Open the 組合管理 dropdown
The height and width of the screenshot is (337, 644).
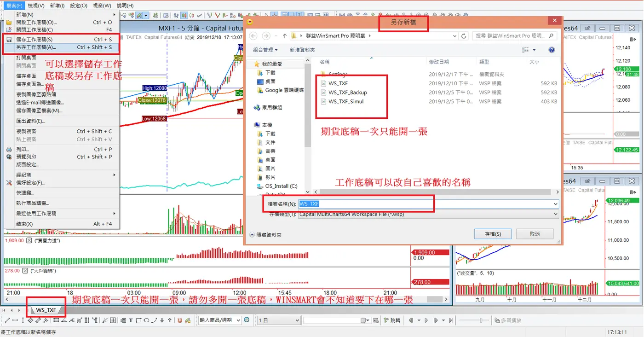tap(265, 50)
